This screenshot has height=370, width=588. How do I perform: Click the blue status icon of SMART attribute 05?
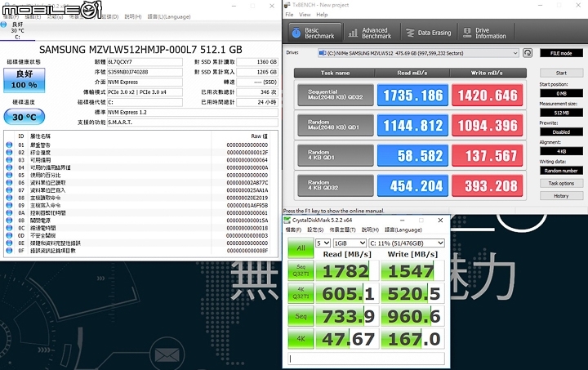(9, 175)
